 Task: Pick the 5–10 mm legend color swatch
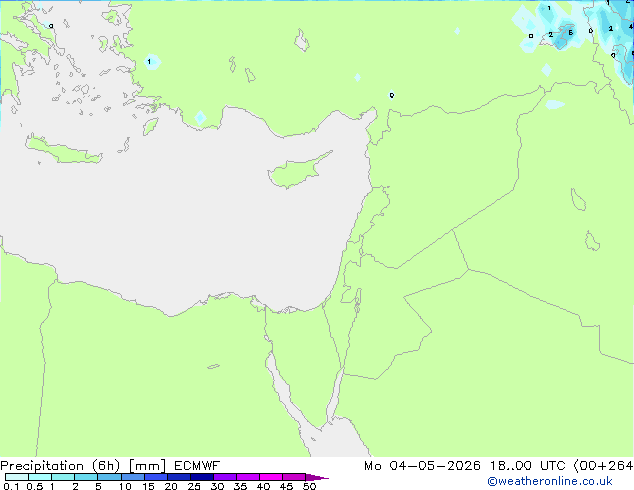pyautogui.click(x=109, y=477)
